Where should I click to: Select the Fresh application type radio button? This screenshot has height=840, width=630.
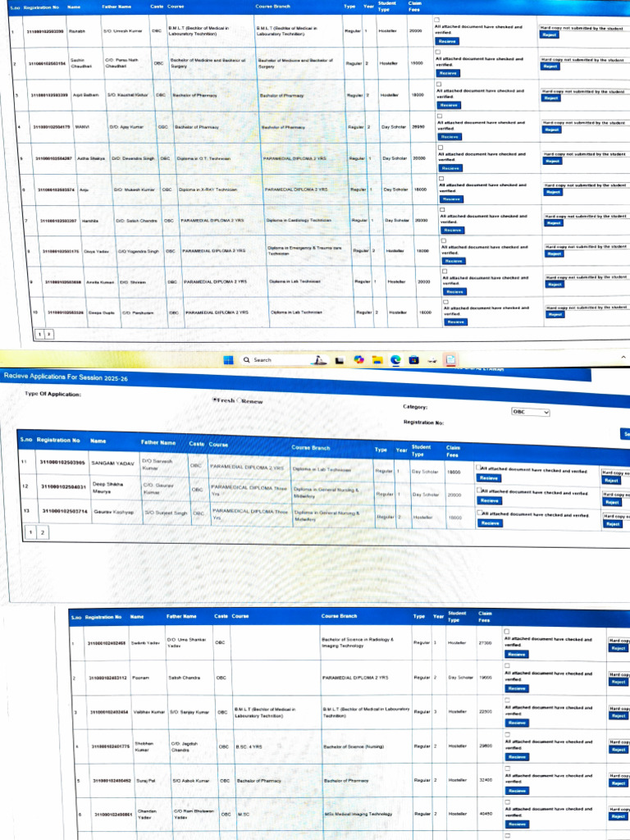(x=215, y=399)
